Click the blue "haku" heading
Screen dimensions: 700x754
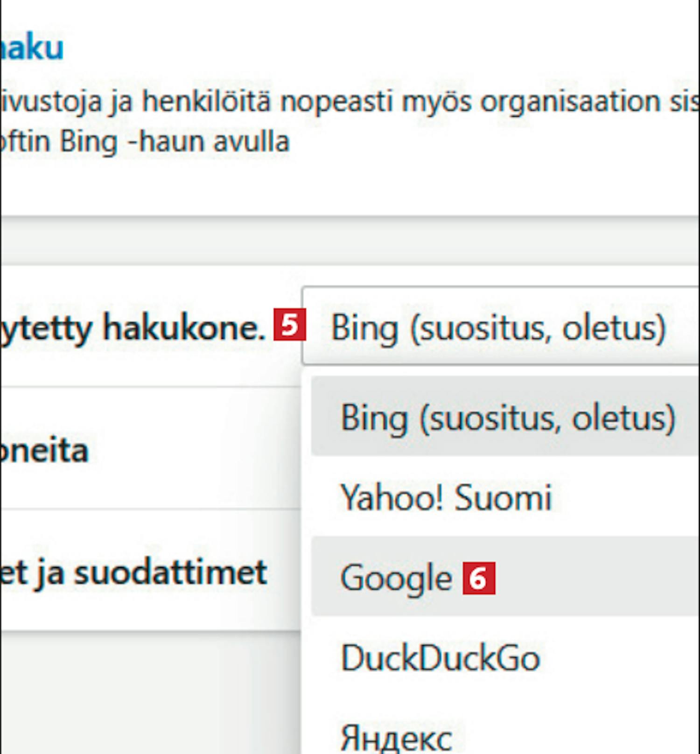coord(32,48)
